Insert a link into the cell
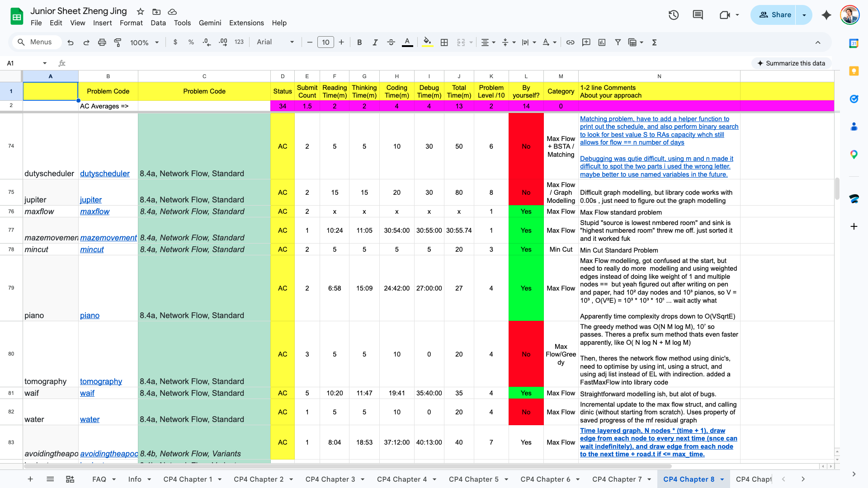 [570, 42]
